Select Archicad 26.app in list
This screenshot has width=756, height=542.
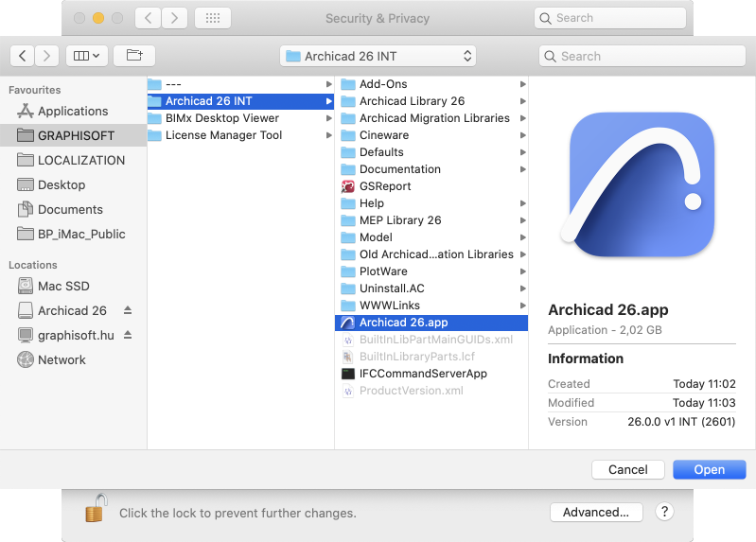[x=431, y=323]
